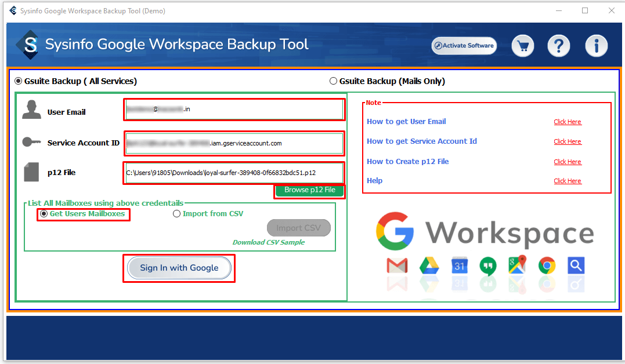Click the Google Drive icon under Workspace
The image size is (625, 364).
pyautogui.click(x=429, y=265)
